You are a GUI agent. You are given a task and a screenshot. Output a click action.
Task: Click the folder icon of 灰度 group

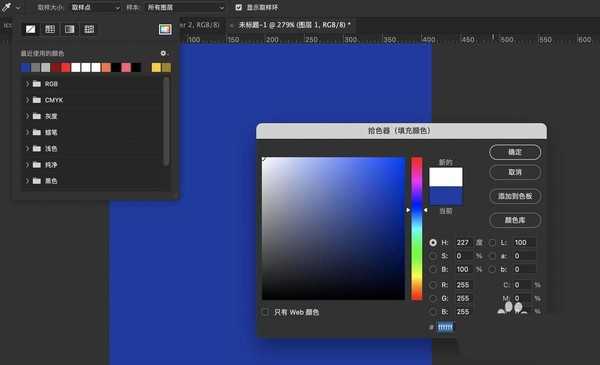[37, 116]
